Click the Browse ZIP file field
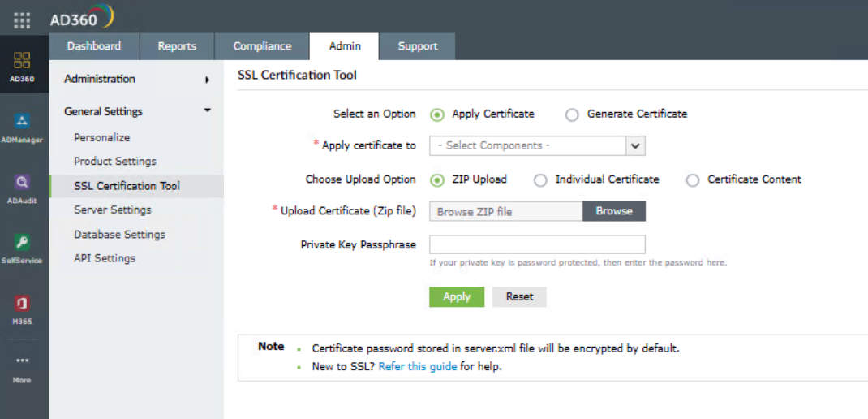 coord(506,211)
